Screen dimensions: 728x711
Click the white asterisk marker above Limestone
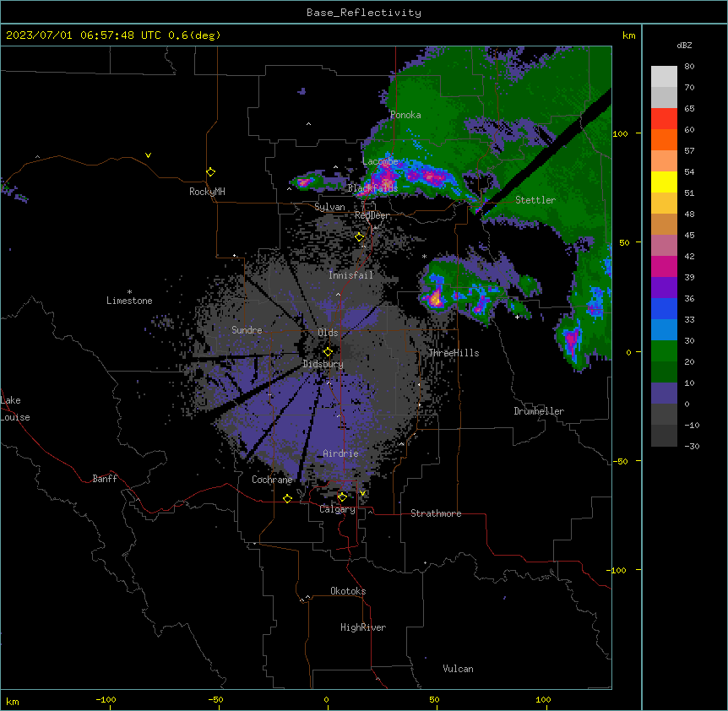pyautogui.click(x=129, y=292)
